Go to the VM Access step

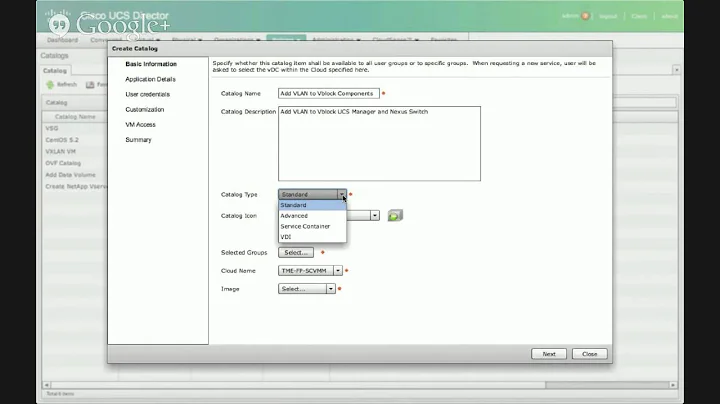click(x=140, y=125)
